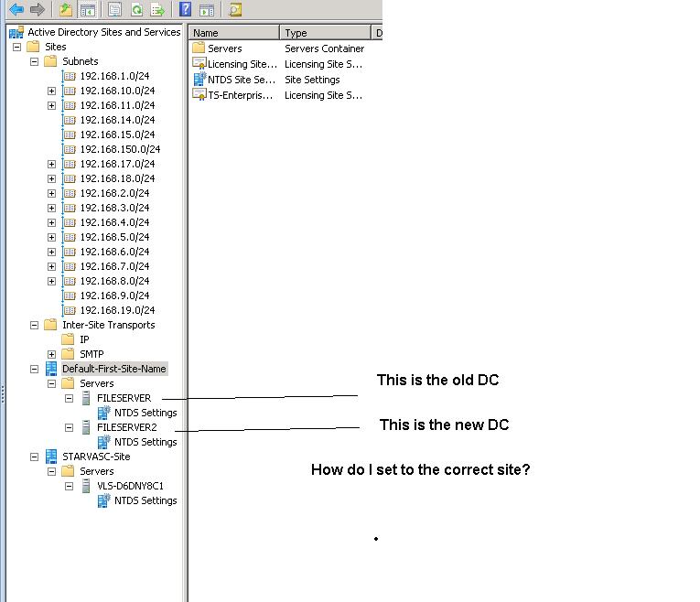Click the Properties toolbar icon
This screenshot has height=602, width=700.
click(x=114, y=9)
